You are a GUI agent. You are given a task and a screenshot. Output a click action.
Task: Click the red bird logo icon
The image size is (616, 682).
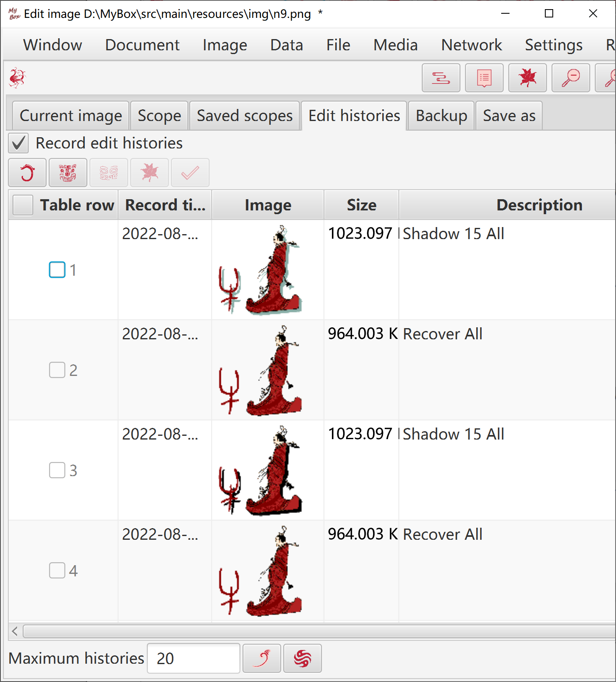pyautogui.click(x=17, y=78)
